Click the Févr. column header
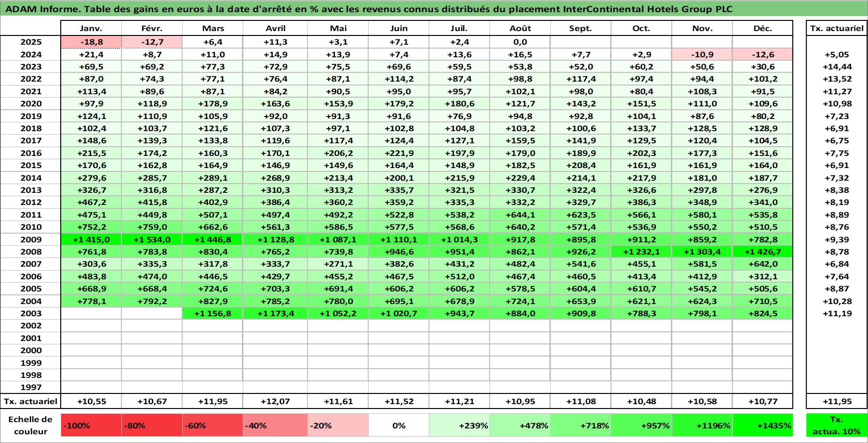This screenshot has width=868, height=443. click(152, 28)
